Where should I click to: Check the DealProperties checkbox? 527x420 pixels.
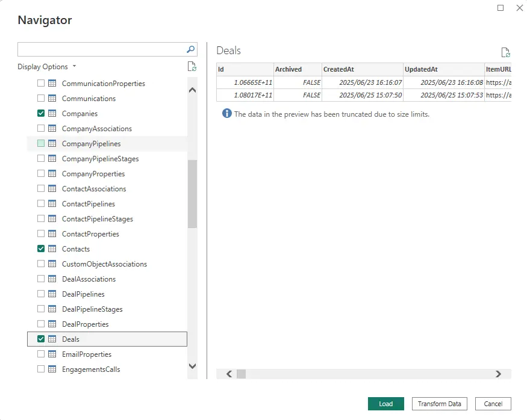[x=41, y=324]
